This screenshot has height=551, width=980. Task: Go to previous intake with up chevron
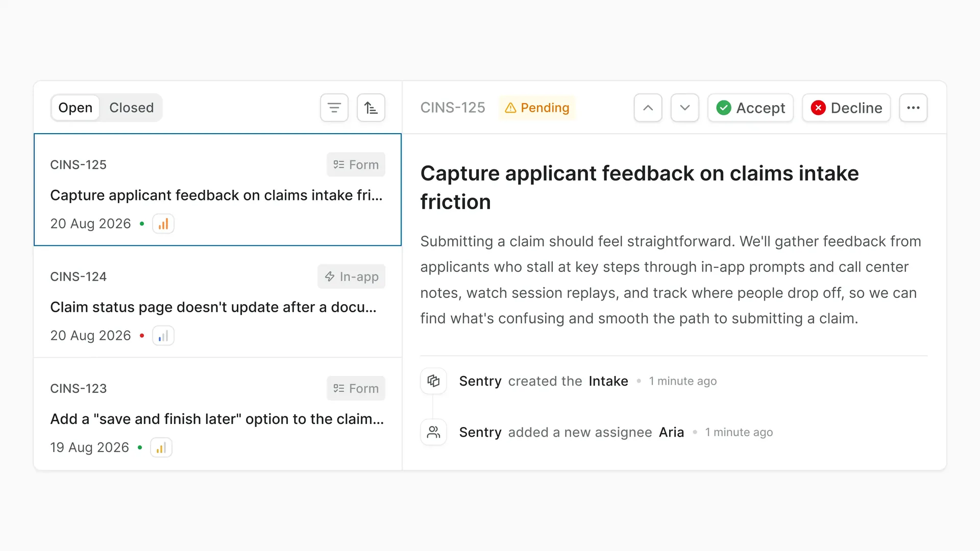click(x=648, y=108)
